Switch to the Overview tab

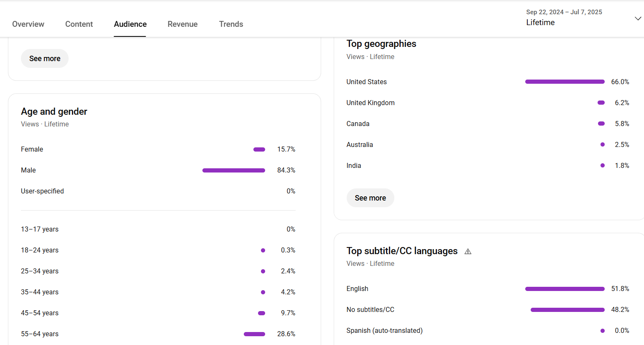pos(28,24)
